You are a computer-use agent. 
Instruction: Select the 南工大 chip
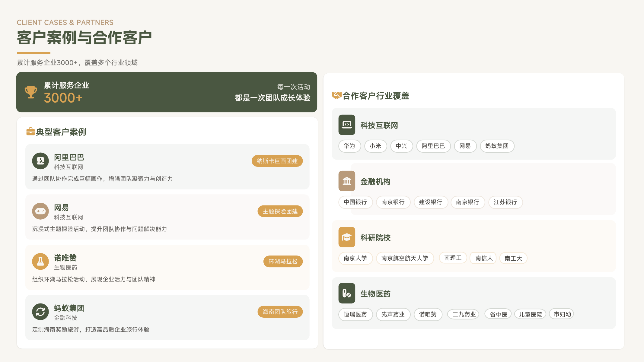click(513, 258)
